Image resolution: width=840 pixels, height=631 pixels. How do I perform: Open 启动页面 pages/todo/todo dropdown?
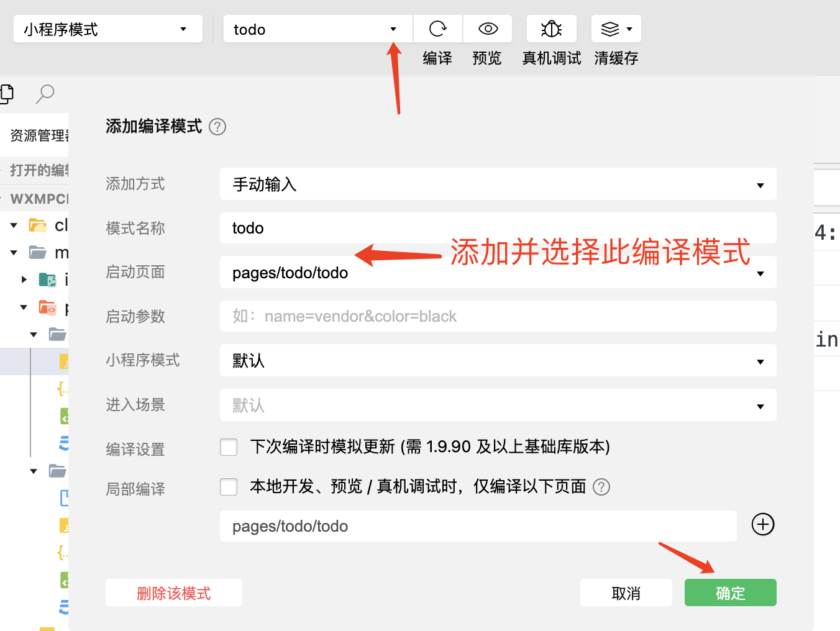coord(498,273)
